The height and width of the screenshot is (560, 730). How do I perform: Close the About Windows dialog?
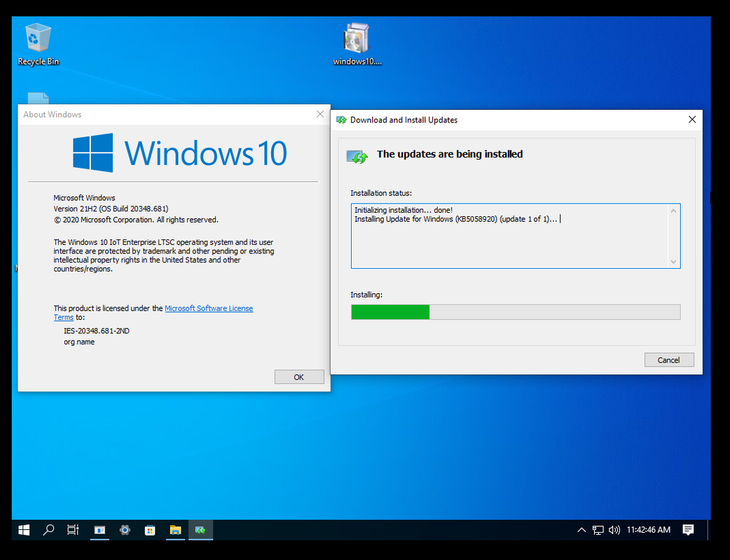pos(320,114)
